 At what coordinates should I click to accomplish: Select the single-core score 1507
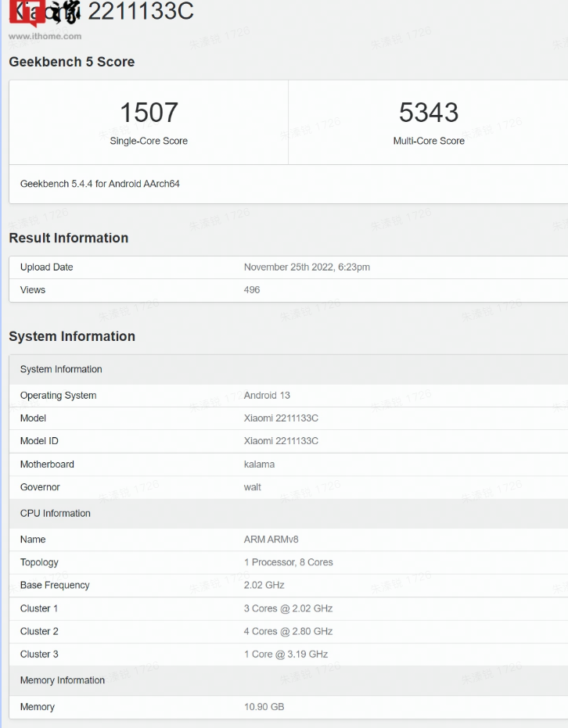tap(149, 113)
